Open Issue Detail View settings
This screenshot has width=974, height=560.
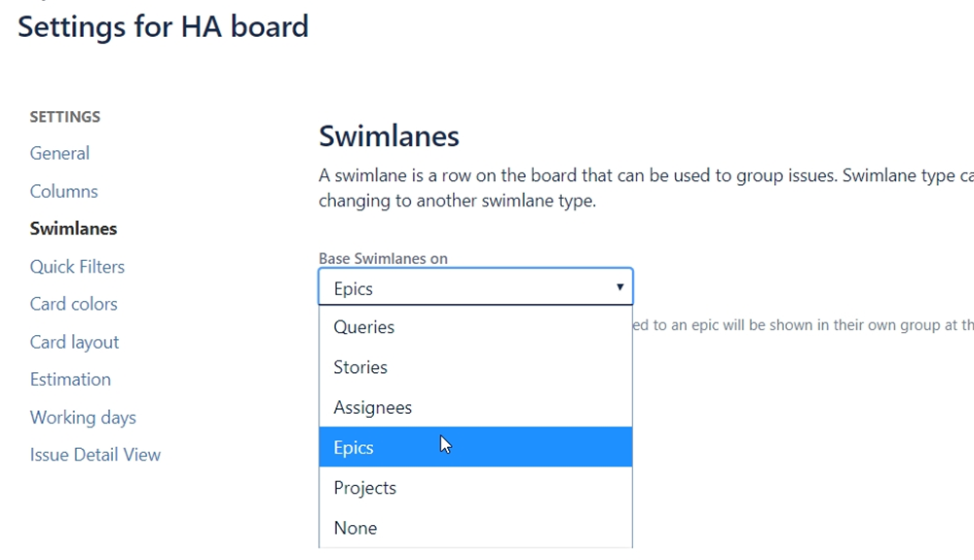point(94,455)
